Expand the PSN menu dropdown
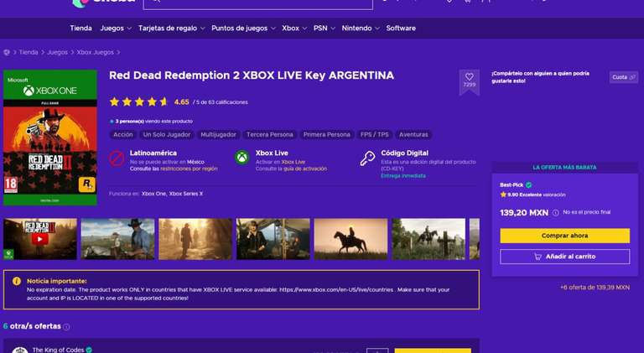 (x=324, y=28)
